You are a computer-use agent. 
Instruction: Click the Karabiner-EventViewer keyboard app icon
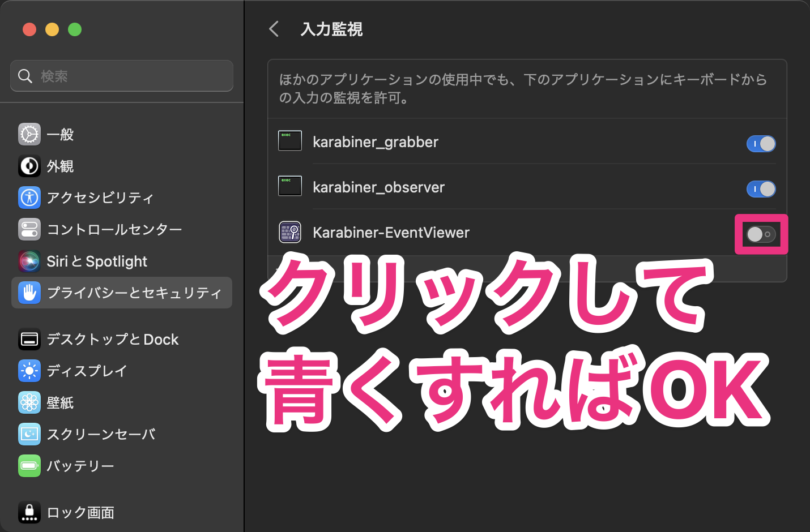pyautogui.click(x=289, y=232)
